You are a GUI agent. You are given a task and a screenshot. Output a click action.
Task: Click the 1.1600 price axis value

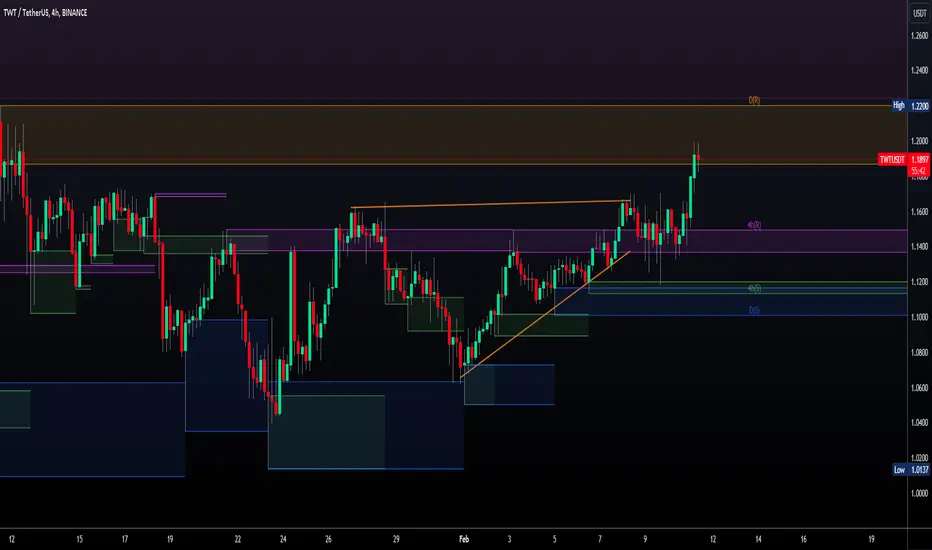click(919, 212)
